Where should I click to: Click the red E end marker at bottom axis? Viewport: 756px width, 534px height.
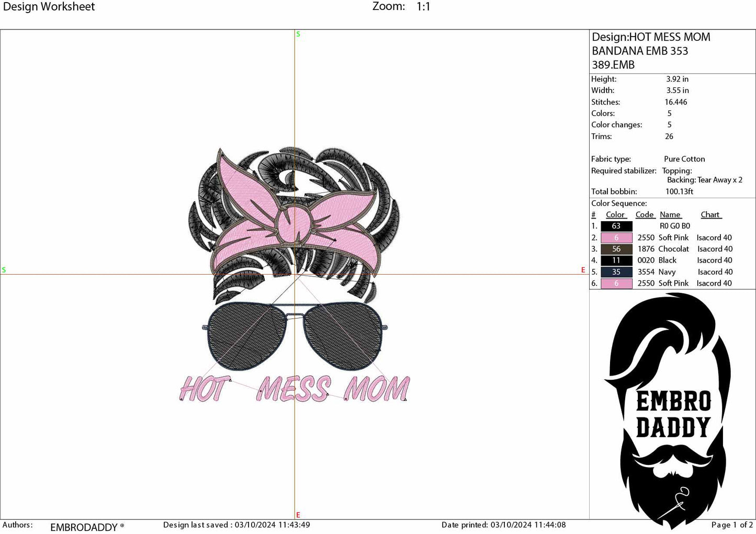point(298,515)
